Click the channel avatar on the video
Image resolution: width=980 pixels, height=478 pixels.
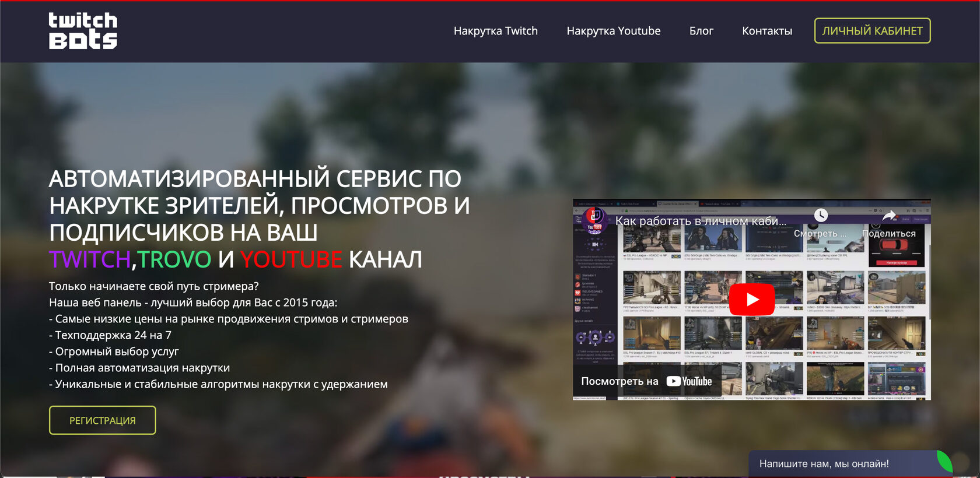[x=596, y=220]
